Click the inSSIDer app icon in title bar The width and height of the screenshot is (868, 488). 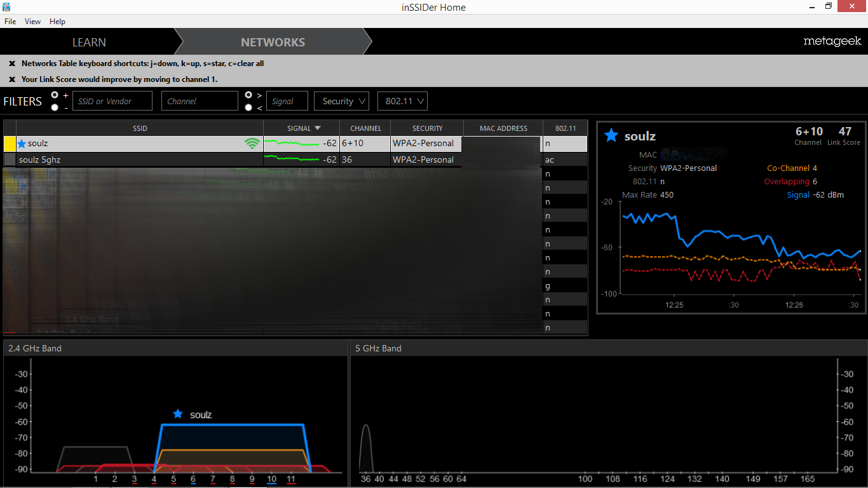click(6, 7)
